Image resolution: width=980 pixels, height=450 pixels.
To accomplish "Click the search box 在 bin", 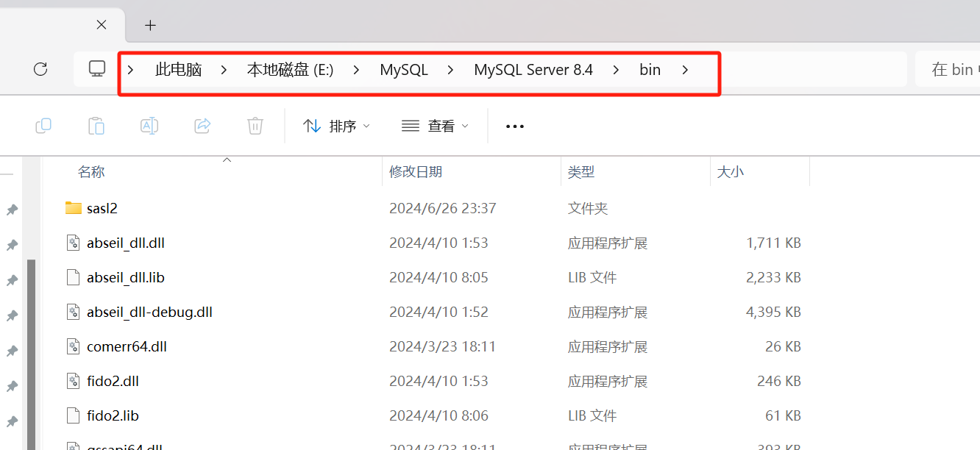I will point(948,69).
